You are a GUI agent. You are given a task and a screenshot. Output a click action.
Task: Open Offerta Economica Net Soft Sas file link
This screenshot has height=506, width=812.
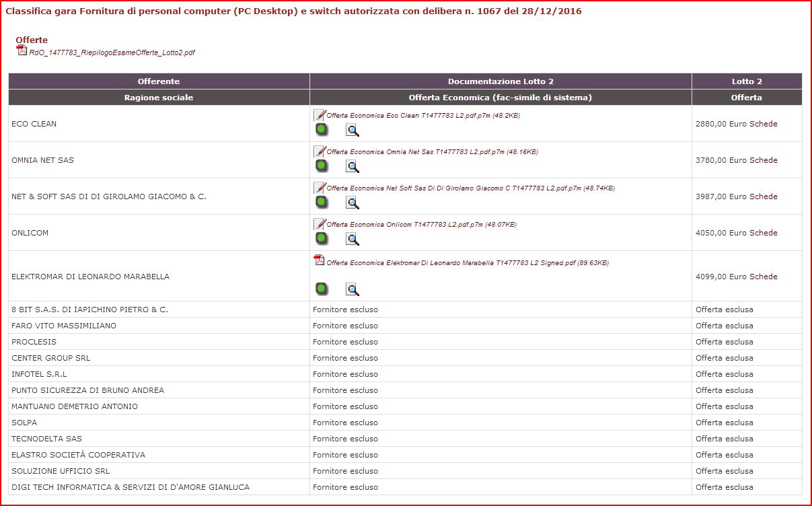470,188
